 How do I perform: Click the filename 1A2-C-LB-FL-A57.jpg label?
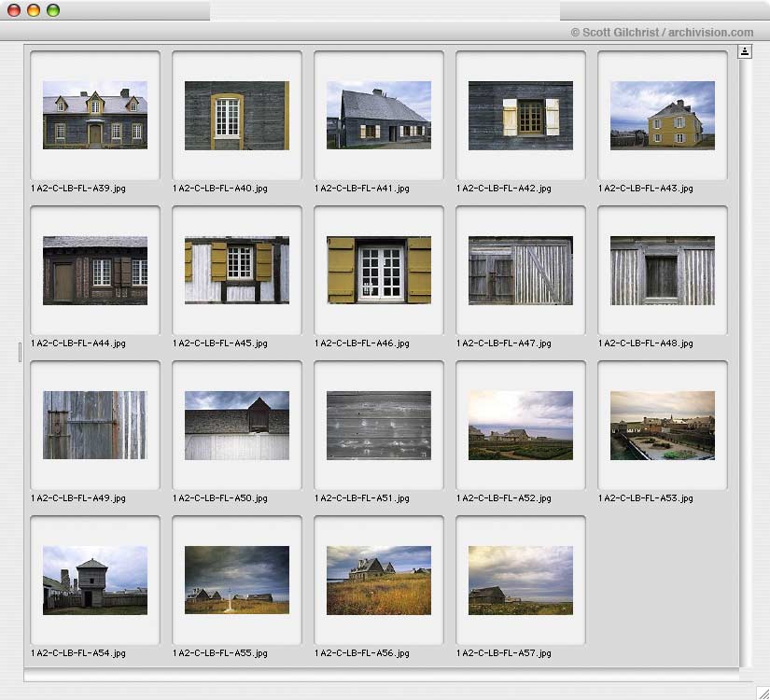[x=504, y=653]
